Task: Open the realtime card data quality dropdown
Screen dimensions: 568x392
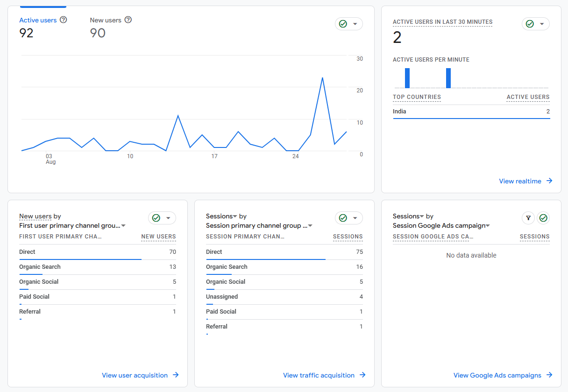Action: (536, 24)
